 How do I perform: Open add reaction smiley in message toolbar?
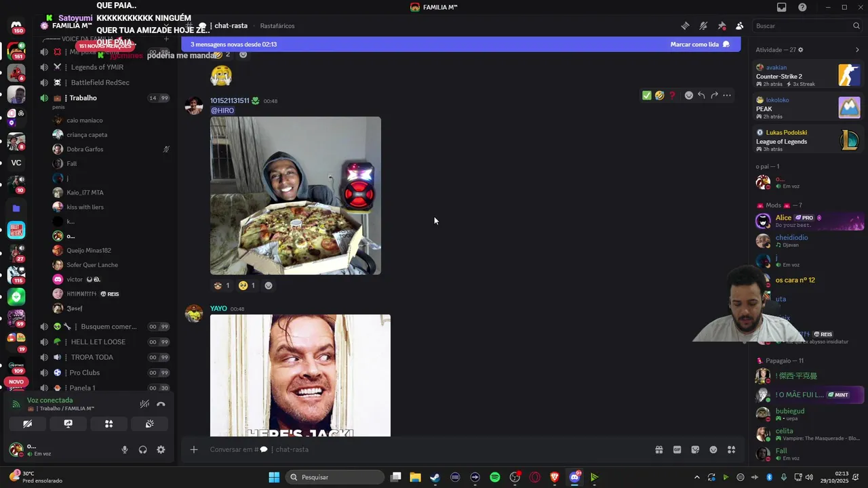click(689, 96)
